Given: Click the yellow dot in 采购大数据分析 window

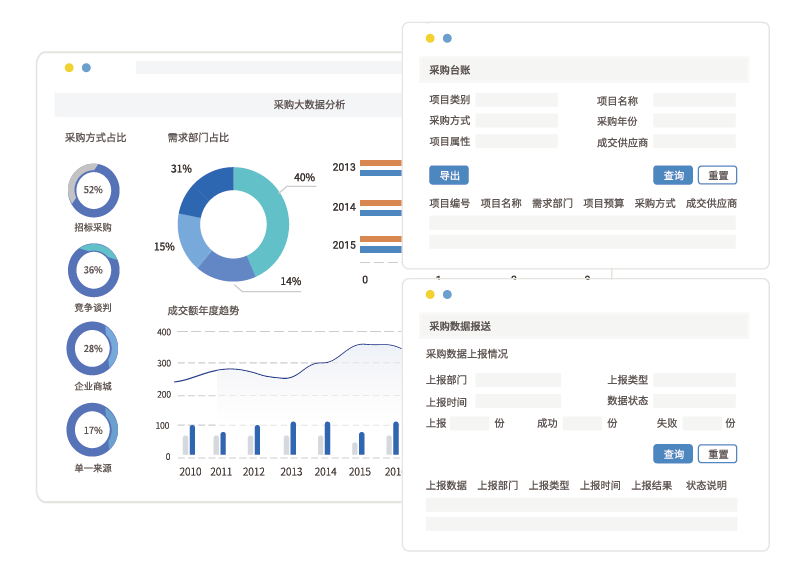Looking at the screenshot, I should [x=69, y=68].
